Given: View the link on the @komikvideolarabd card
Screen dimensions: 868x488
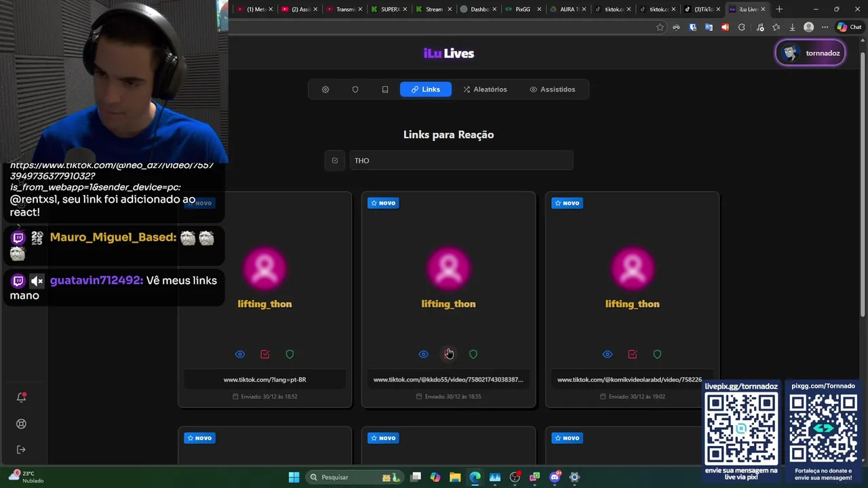Looking at the screenshot, I should coord(608,354).
